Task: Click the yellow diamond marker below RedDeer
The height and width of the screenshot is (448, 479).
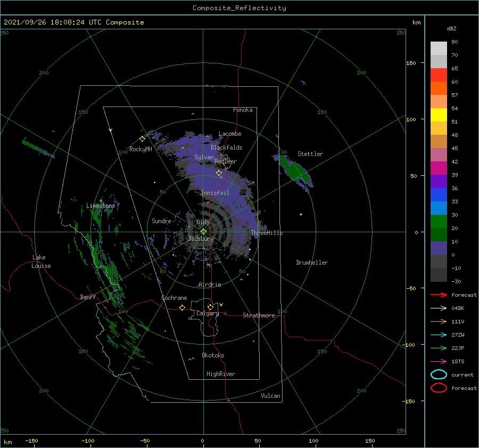Action: pyautogui.click(x=219, y=173)
